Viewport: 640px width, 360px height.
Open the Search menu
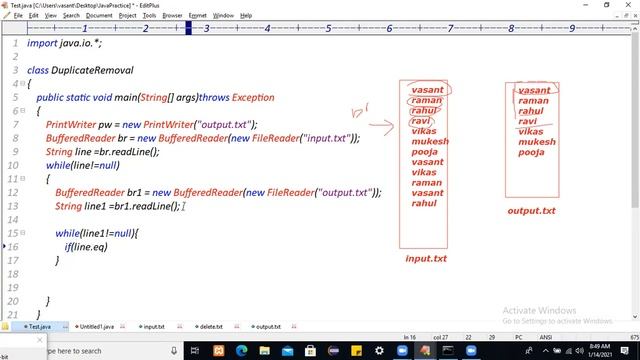click(x=71, y=16)
